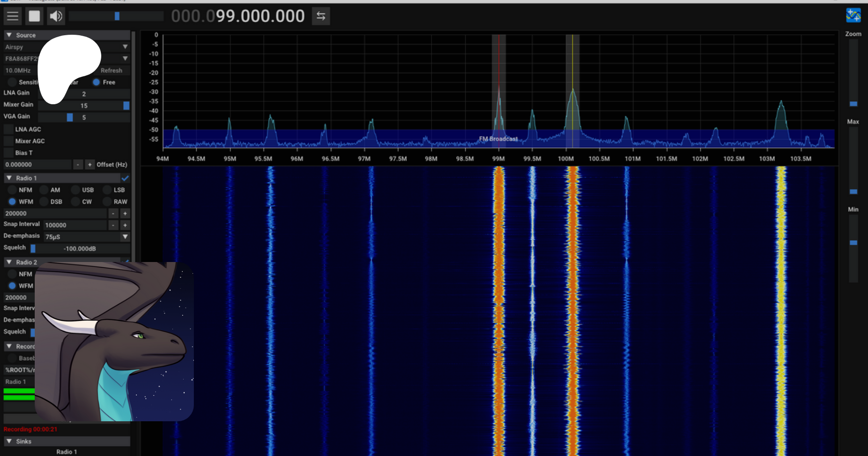Screen dimensions: 868x456
Task: Mute audio with the speaker icon
Action: pos(56,16)
